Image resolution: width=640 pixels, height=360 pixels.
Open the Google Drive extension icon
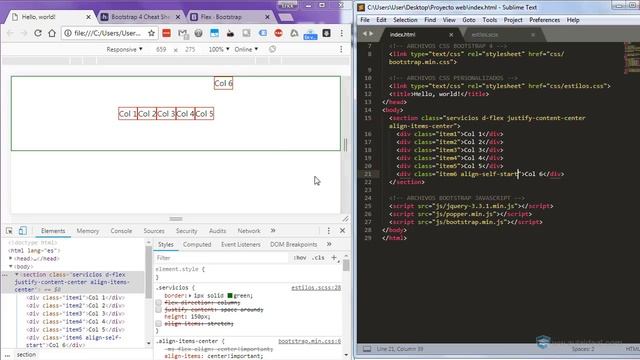(x=294, y=33)
